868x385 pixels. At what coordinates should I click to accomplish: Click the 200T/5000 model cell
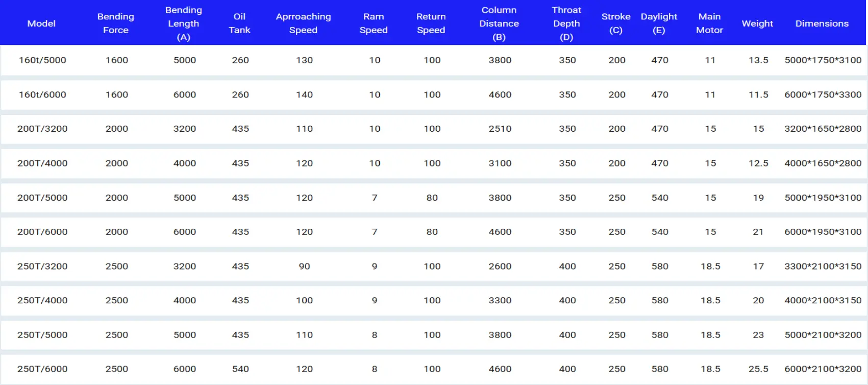[x=42, y=198]
